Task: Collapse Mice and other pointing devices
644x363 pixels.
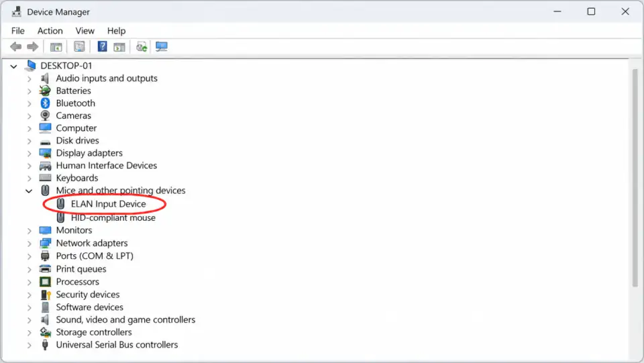Action: pyautogui.click(x=29, y=191)
